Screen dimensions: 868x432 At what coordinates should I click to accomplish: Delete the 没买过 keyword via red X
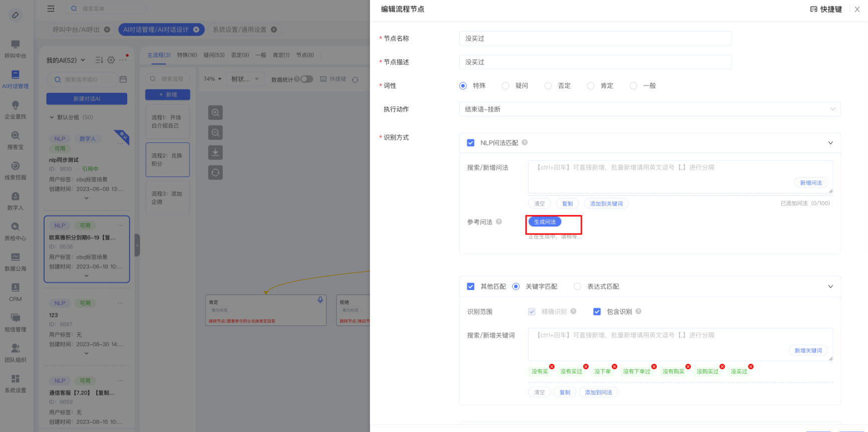click(750, 366)
